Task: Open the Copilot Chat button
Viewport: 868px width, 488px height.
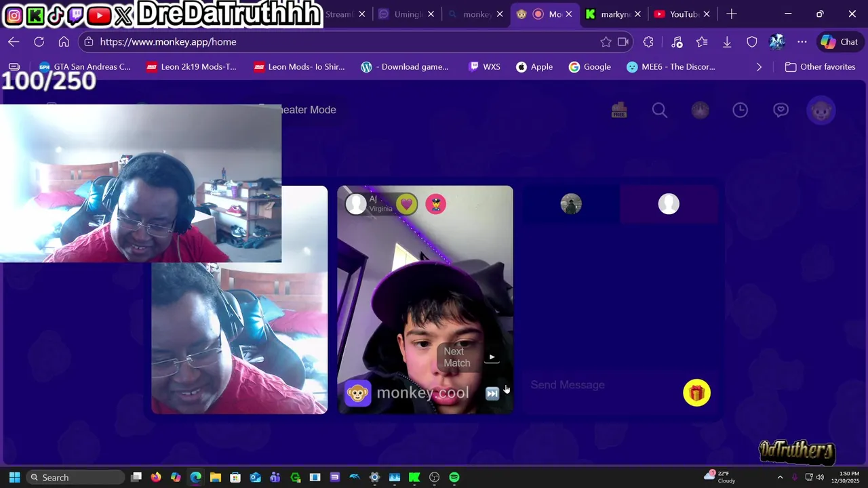Action: coord(840,42)
